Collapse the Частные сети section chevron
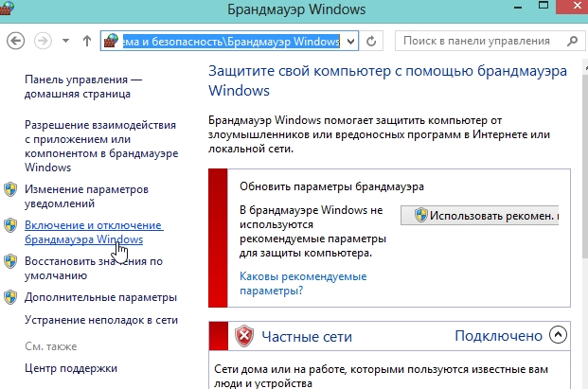Viewport: 588px width, 389px height. (x=558, y=335)
